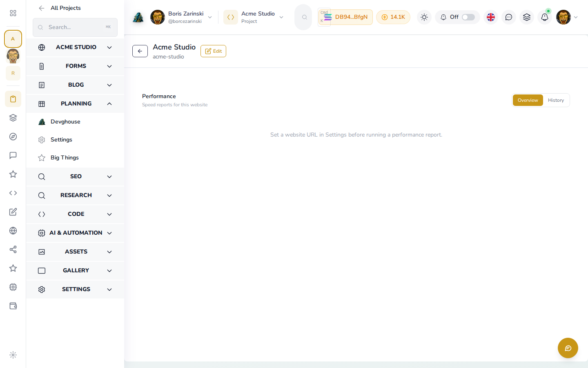Image resolution: width=588 pixels, height=368 pixels.
Task: Open the language UK flag selector
Action: click(491, 17)
